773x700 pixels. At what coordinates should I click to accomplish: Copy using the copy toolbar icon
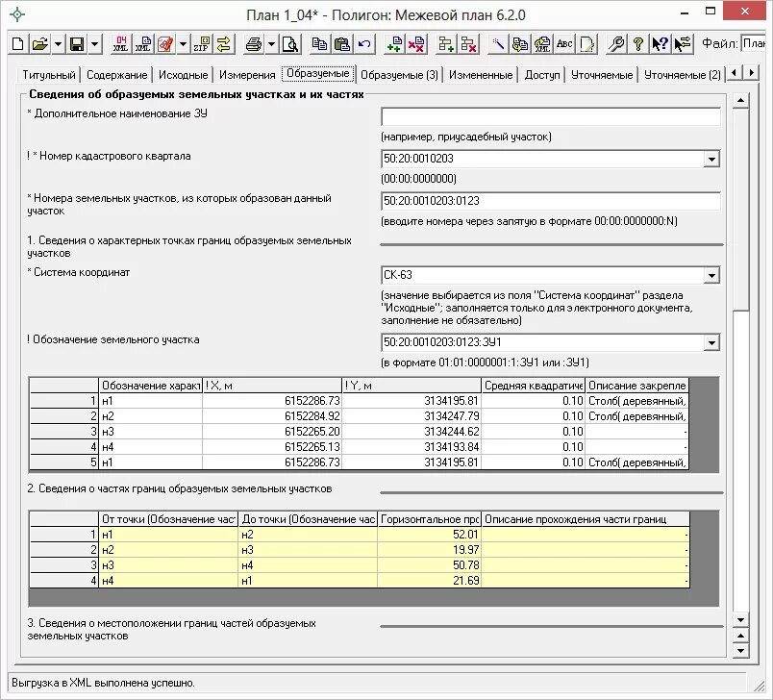point(319,44)
